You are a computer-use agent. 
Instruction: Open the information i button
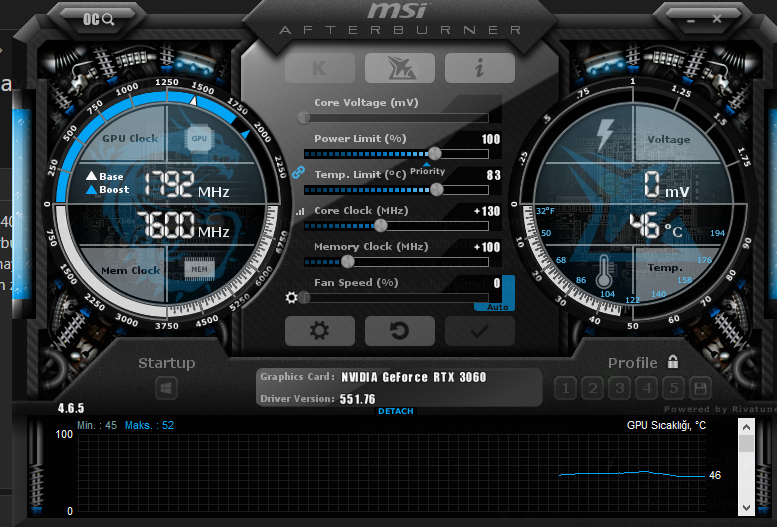click(480, 68)
